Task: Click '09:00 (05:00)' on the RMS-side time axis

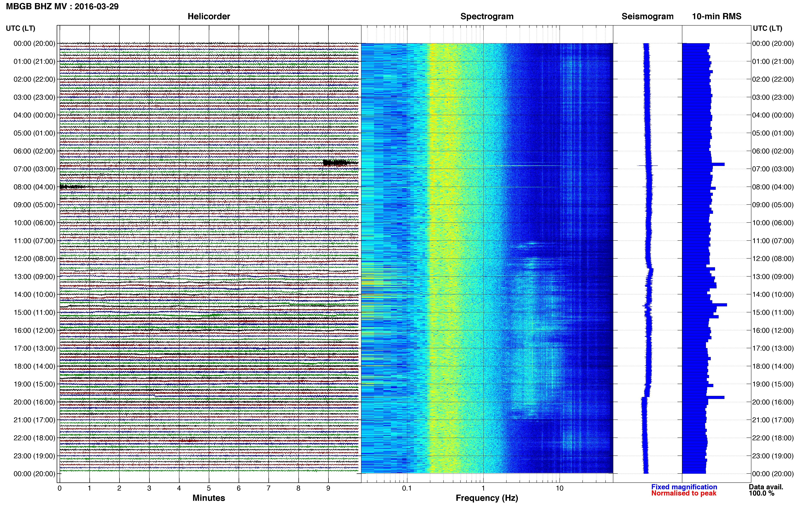Action: 773,205
